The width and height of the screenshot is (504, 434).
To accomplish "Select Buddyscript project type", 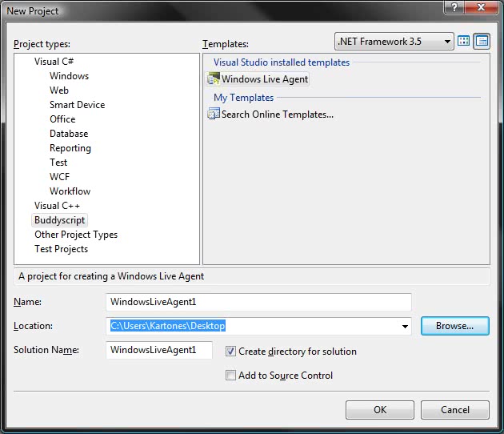I will [x=59, y=220].
